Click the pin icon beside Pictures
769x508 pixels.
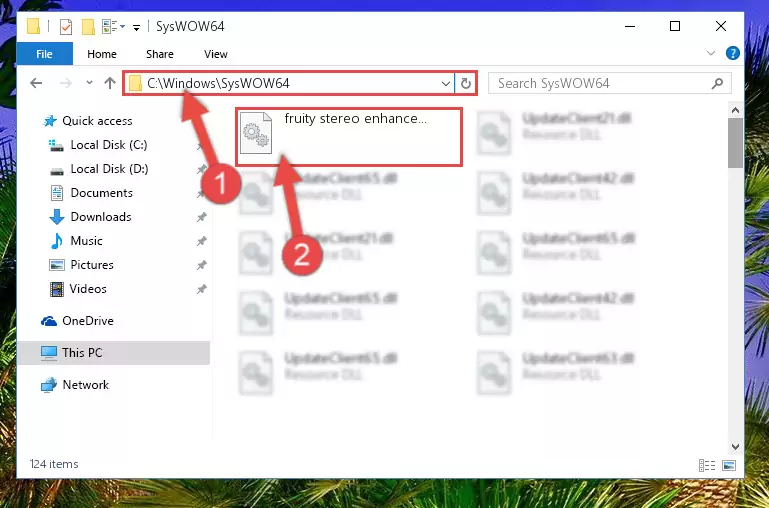point(202,265)
